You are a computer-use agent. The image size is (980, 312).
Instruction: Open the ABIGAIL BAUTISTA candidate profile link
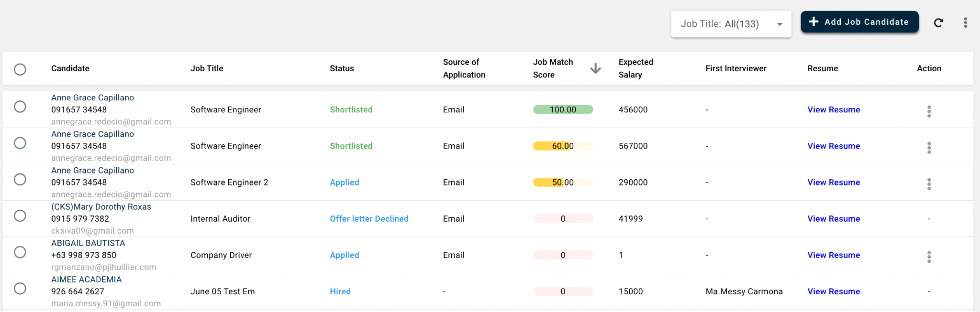[88, 243]
